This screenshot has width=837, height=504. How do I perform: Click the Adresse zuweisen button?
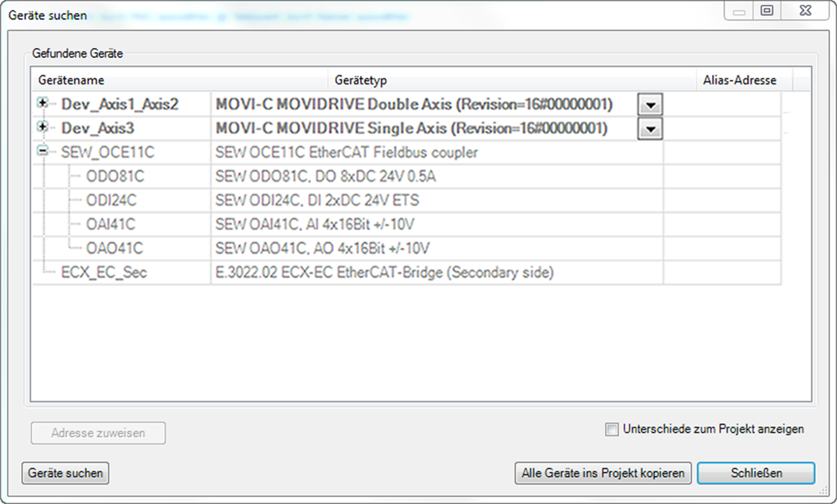click(x=98, y=433)
